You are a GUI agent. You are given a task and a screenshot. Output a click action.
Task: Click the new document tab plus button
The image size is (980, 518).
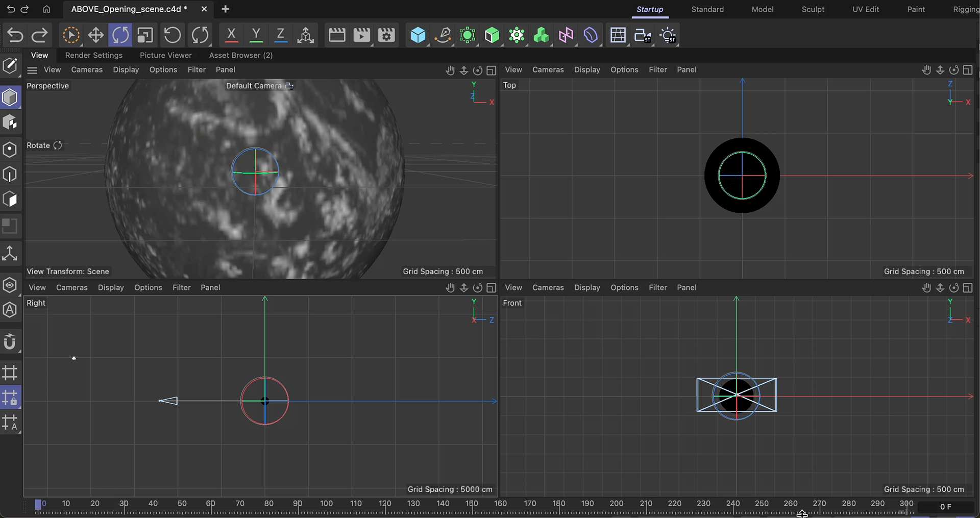(225, 9)
